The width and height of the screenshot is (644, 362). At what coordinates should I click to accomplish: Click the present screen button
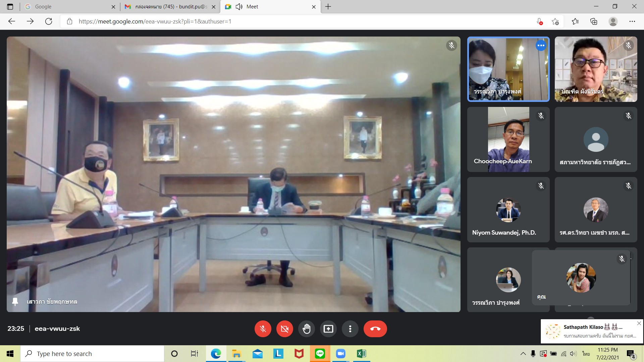[x=328, y=329]
